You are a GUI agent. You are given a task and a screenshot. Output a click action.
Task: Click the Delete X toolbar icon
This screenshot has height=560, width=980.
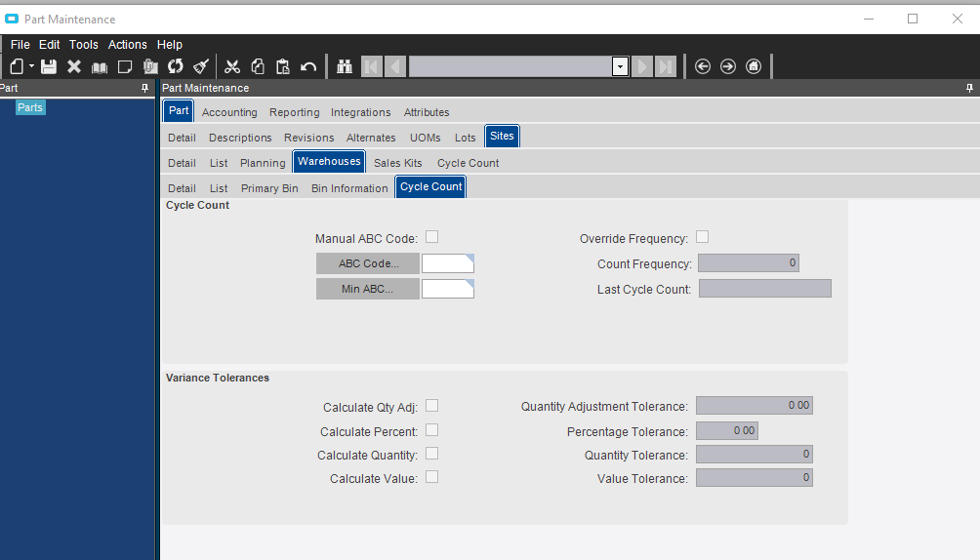point(74,66)
